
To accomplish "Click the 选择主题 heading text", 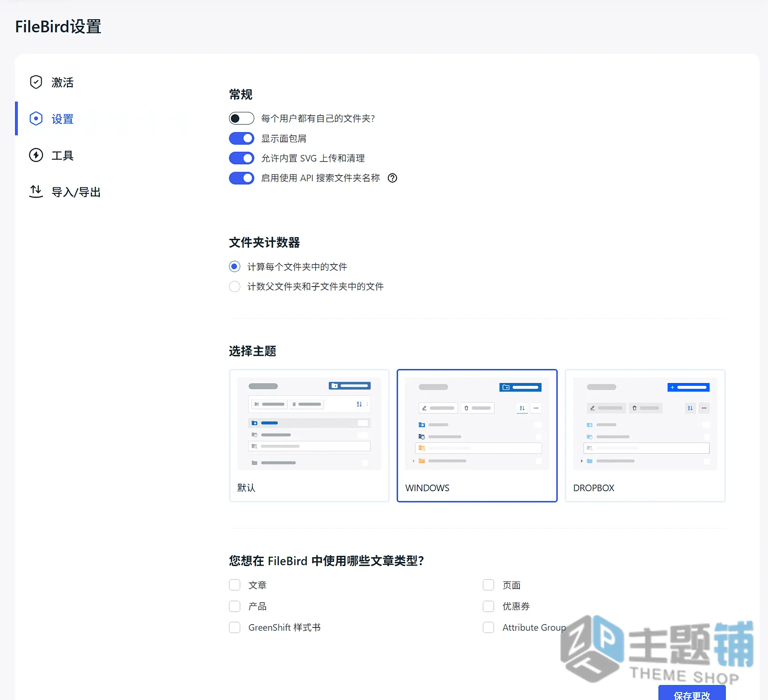I will click(252, 351).
